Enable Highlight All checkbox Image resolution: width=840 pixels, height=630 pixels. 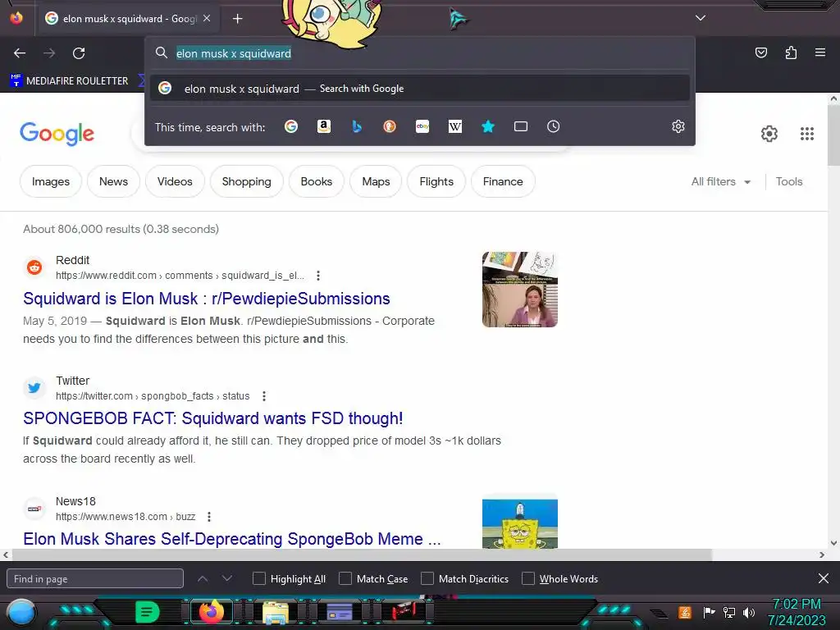tap(258, 578)
